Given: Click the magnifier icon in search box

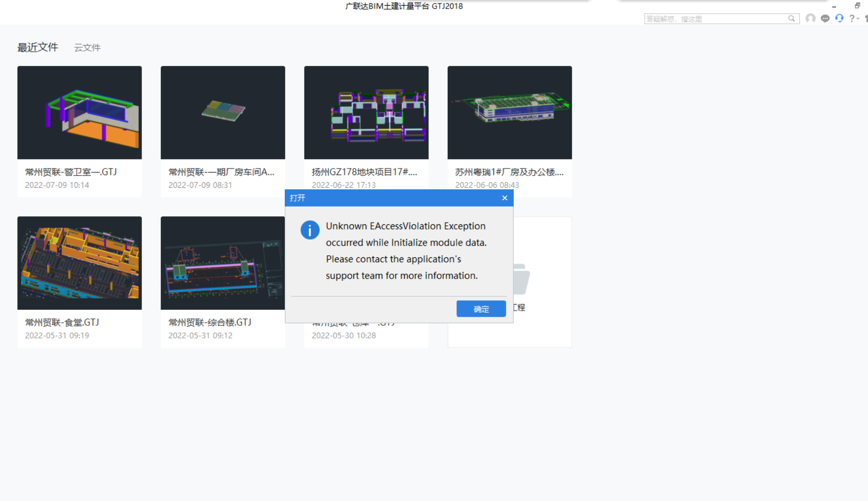Looking at the screenshot, I should tap(791, 19).
